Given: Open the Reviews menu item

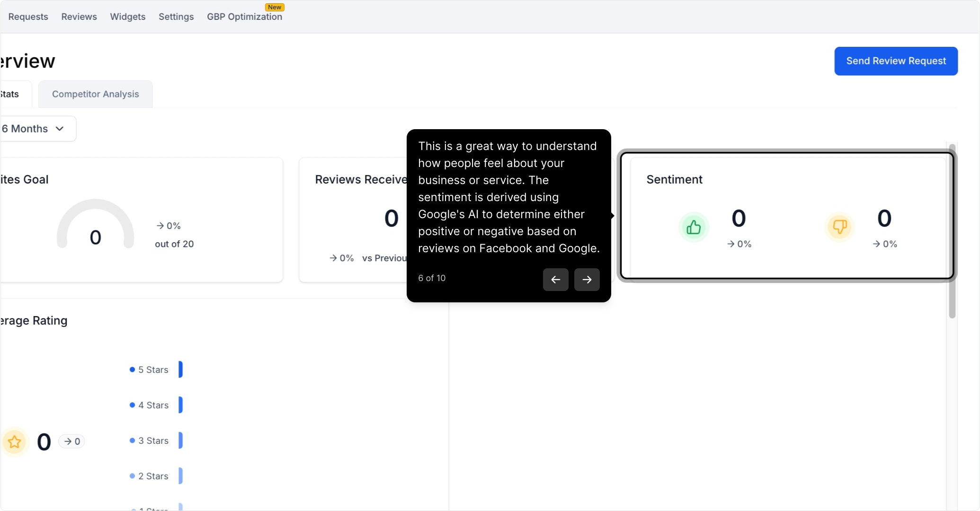Looking at the screenshot, I should [x=79, y=17].
